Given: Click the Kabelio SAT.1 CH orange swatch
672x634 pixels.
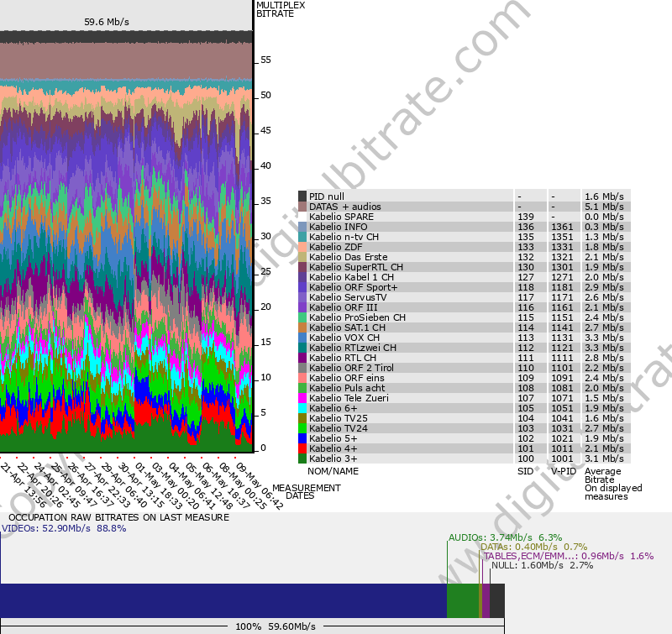Looking at the screenshot, I should coord(302,327).
